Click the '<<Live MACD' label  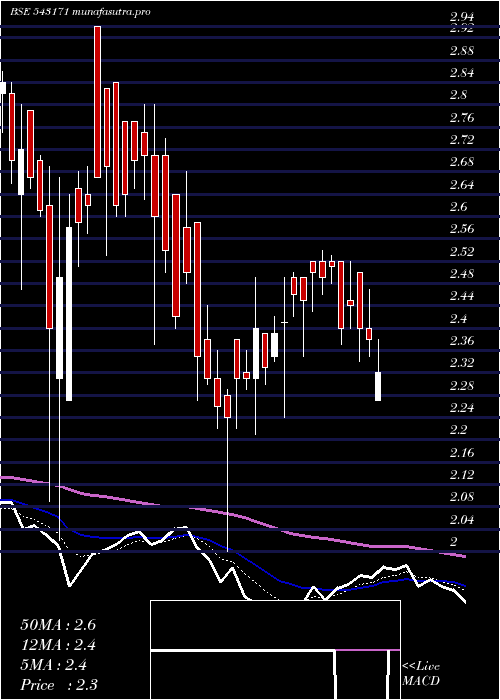(x=421, y=674)
